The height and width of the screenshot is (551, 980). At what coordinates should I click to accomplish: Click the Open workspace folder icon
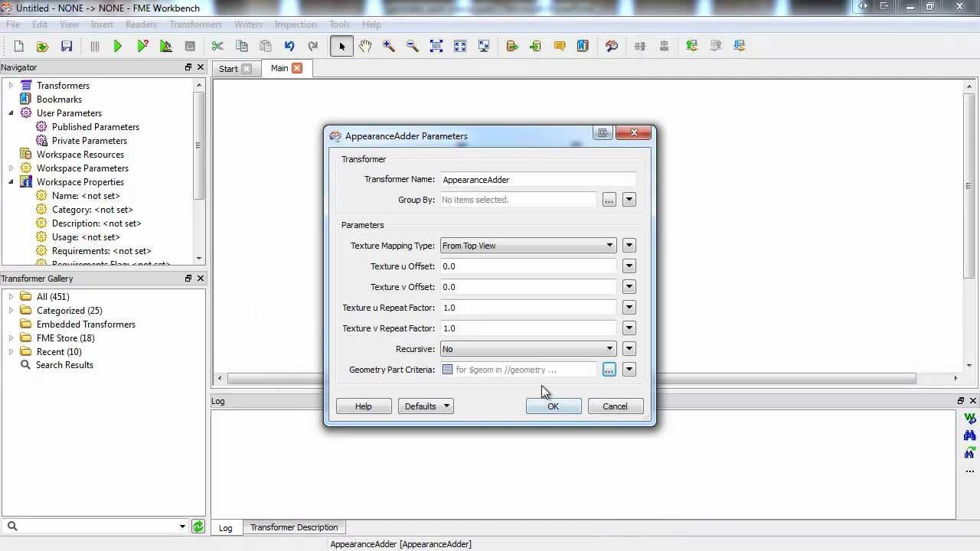pos(42,46)
